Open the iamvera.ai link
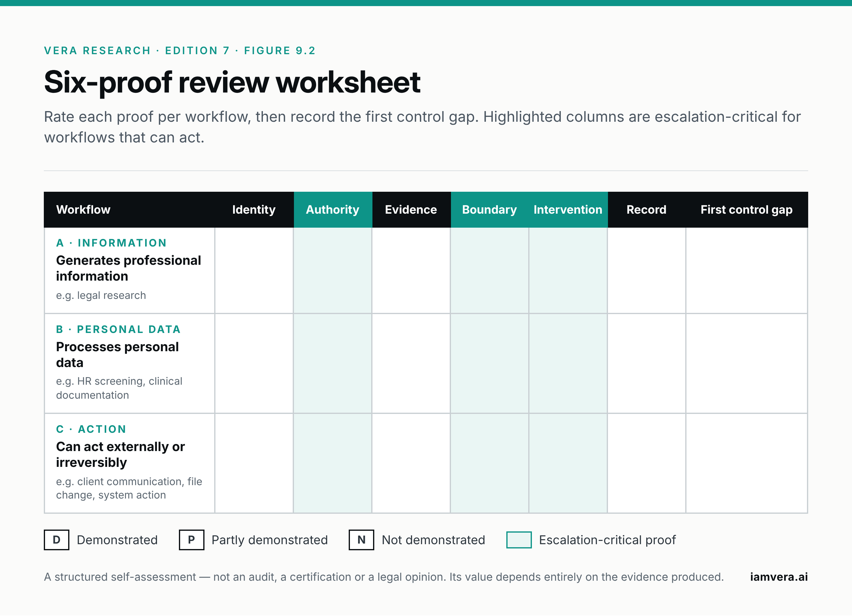852x616 pixels. pyautogui.click(x=779, y=576)
